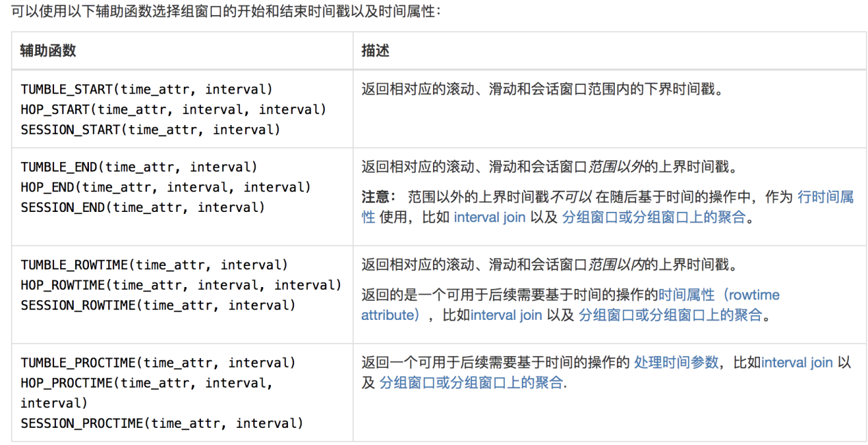This screenshot has width=868, height=445.
Task: Open the 行时间属性 link
Action: [x=826, y=197]
